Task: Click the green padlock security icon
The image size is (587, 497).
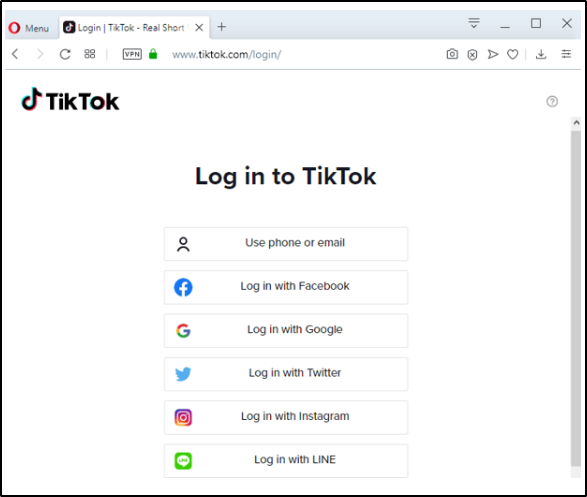Action: [153, 54]
